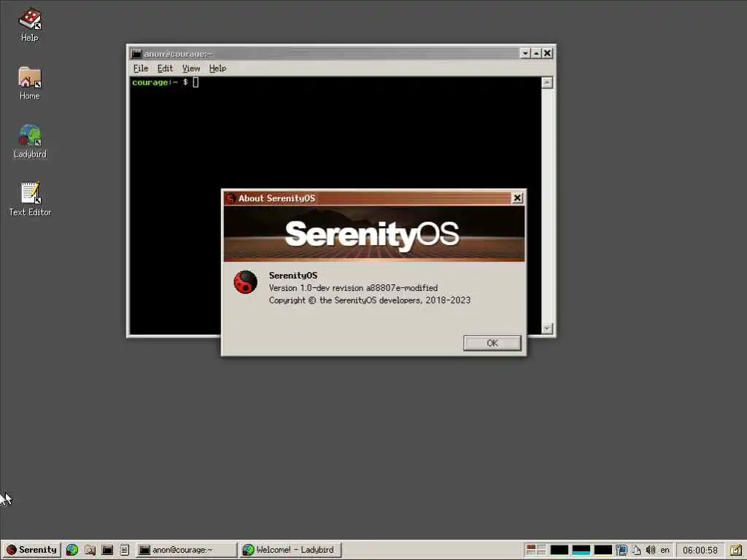The width and height of the screenshot is (747, 560).
Task: Click the first black resource graph applet
Action: click(x=560, y=550)
